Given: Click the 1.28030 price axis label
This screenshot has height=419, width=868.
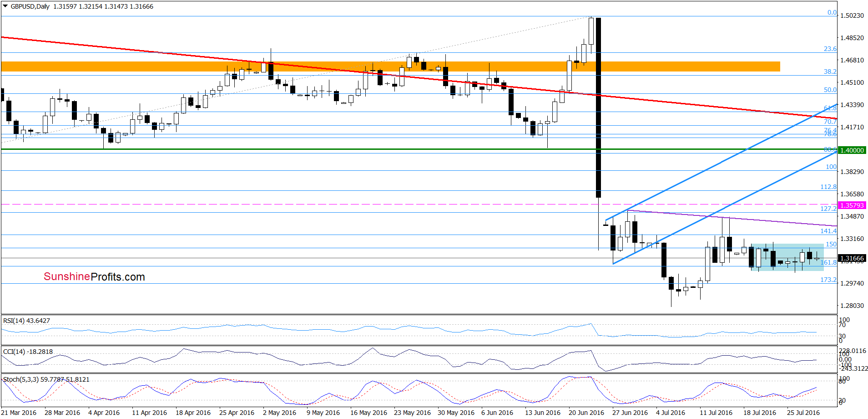Looking at the screenshot, I should click(852, 306).
